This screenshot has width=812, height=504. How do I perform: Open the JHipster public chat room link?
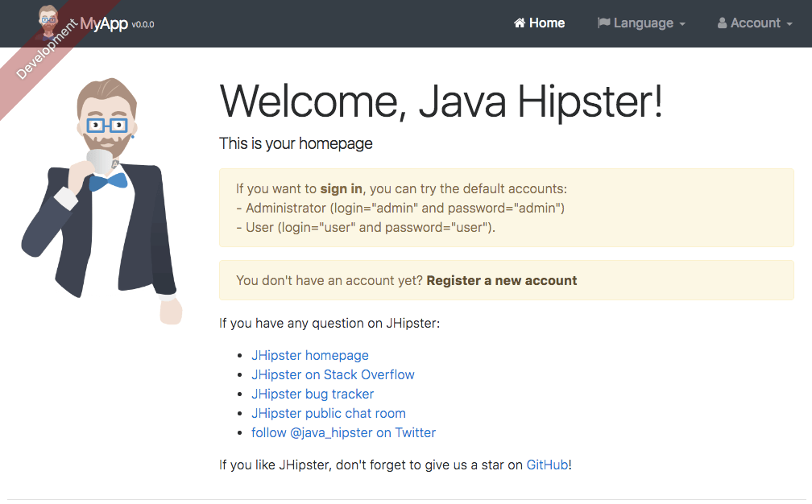coord(328,413)
